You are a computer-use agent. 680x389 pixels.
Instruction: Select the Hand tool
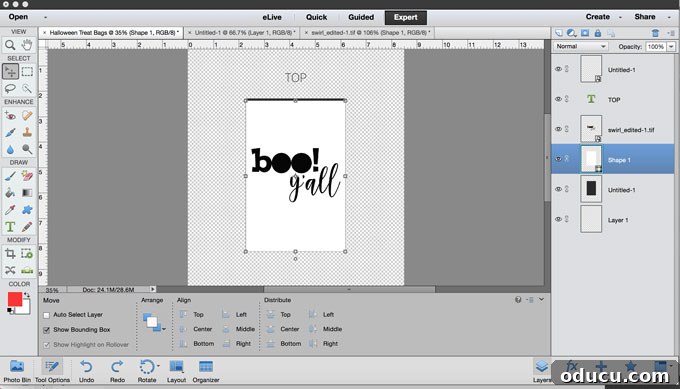(27, 45)
